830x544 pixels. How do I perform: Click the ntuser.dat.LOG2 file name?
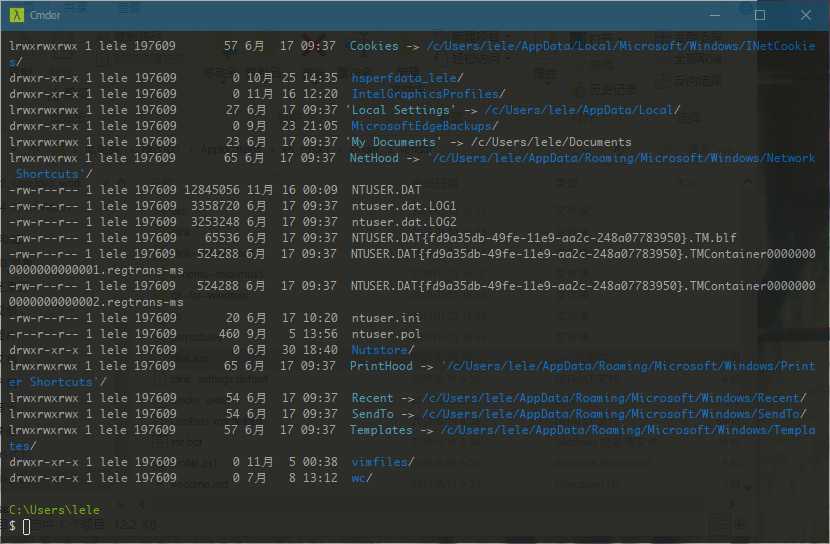[x=404, y=222]
